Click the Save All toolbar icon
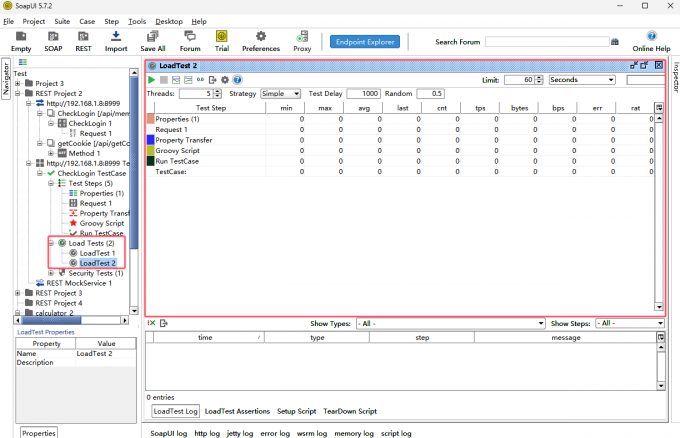 (x=153, y=42)
